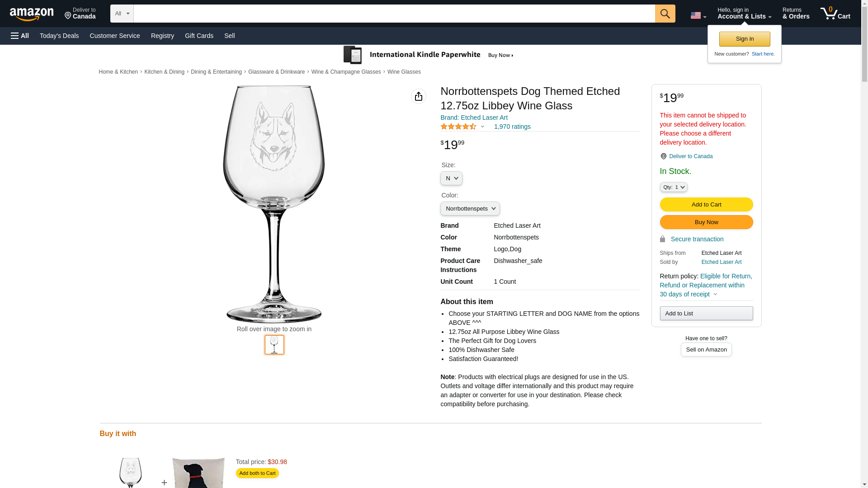Open the Qty quantity selector
The height and width of the screenshot is (488, 868).
tap(674, 187)
